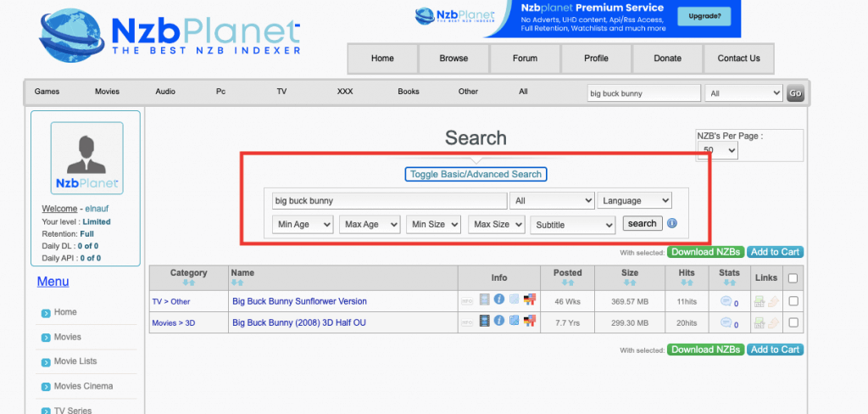Open the Min Size dropdown
Viewport: 868px width, 414px height.
point(433,225)
